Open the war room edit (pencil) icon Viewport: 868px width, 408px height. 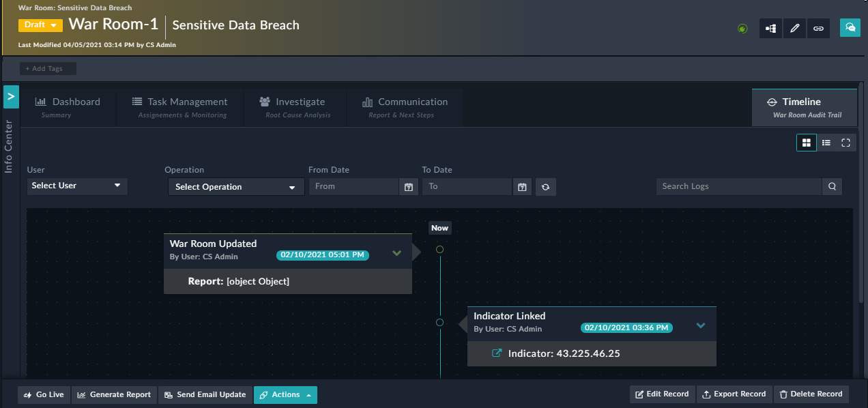794,28
